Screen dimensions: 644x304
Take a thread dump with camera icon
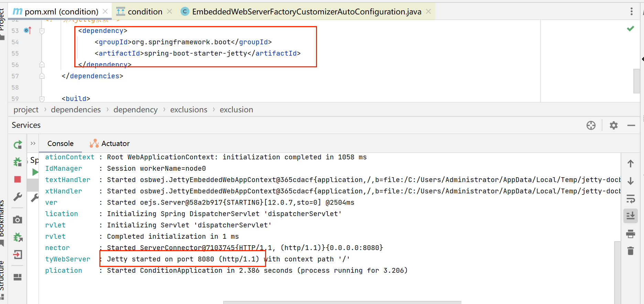(x=18, y=219)
